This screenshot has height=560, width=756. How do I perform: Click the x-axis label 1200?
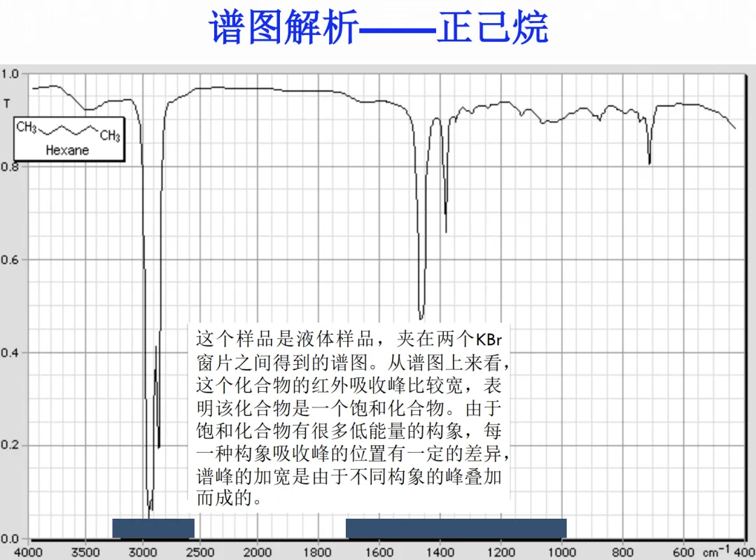[x=501, y=552]
